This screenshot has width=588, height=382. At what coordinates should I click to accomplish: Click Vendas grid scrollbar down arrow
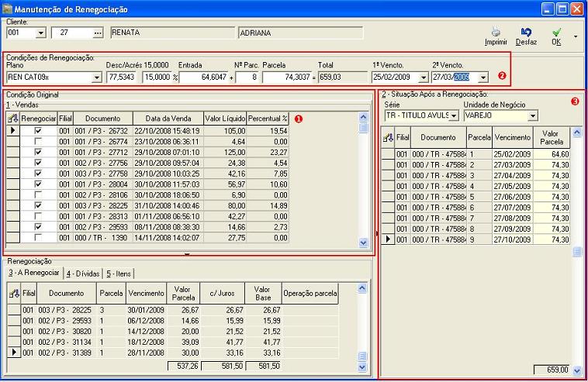coord(363,243)
